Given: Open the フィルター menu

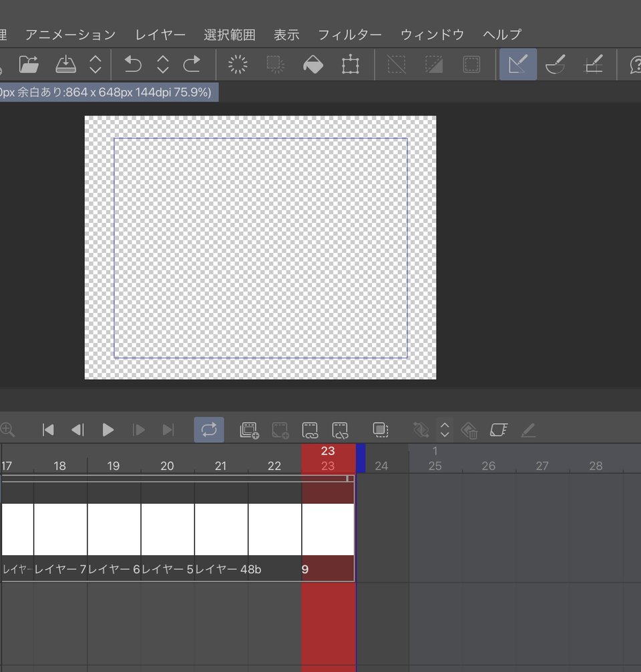Looking at the screenshot, I should [350, 35].
